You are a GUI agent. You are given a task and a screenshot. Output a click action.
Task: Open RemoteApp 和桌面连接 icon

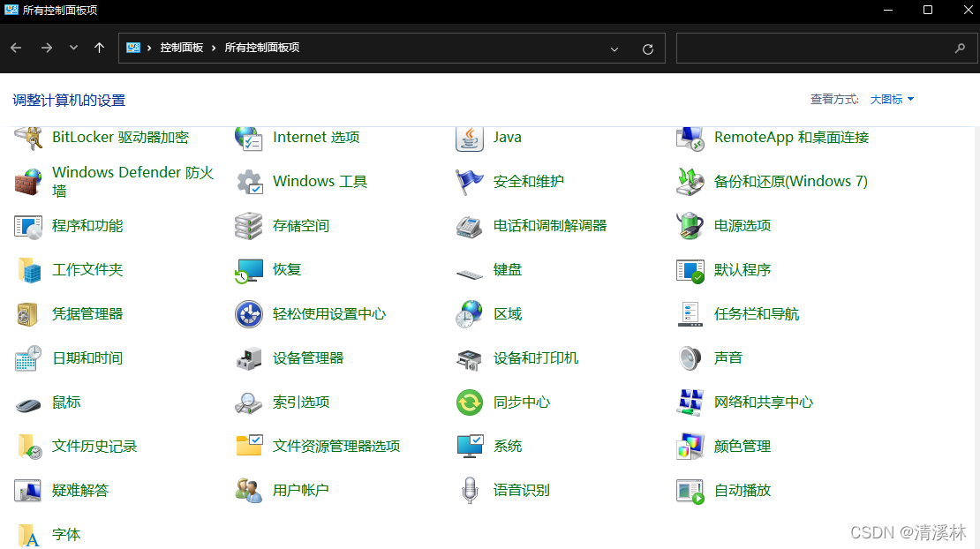point(690,138)
